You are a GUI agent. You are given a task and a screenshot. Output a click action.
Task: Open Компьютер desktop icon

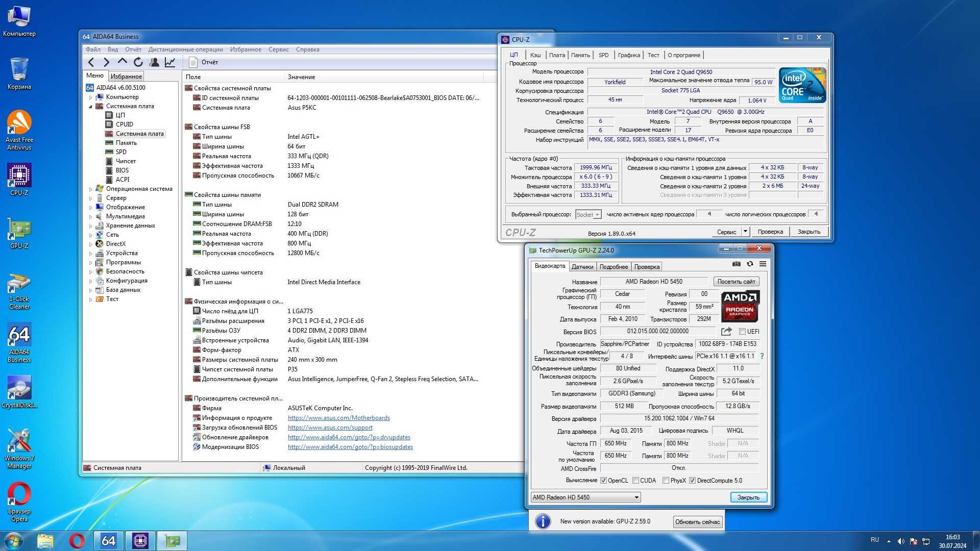click(x=19, y=21)
